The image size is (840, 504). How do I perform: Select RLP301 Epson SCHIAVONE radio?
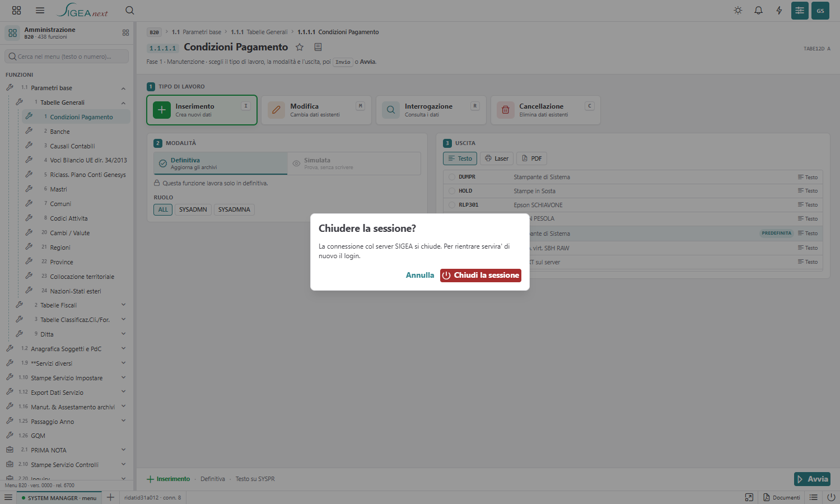click(x=452, y=205)
